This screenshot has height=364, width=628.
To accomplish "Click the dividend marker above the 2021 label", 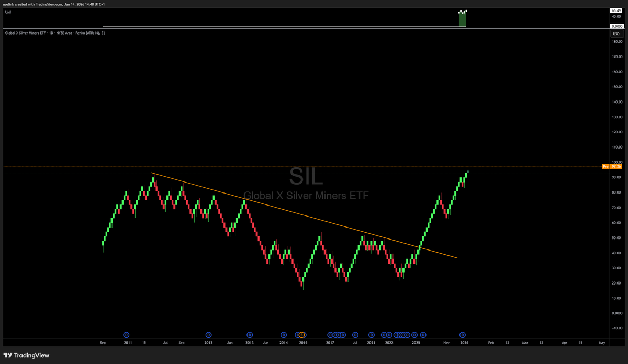I will click(372, 335).
